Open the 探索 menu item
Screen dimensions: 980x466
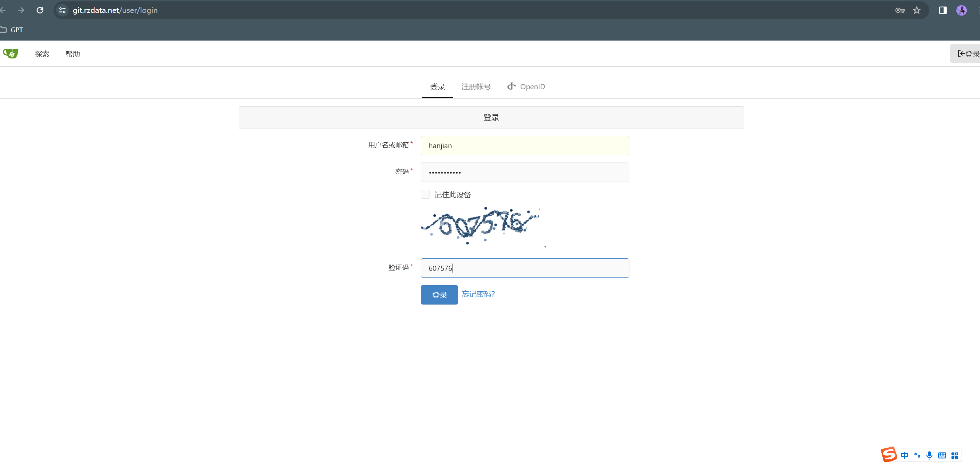[x=42, y=54]
